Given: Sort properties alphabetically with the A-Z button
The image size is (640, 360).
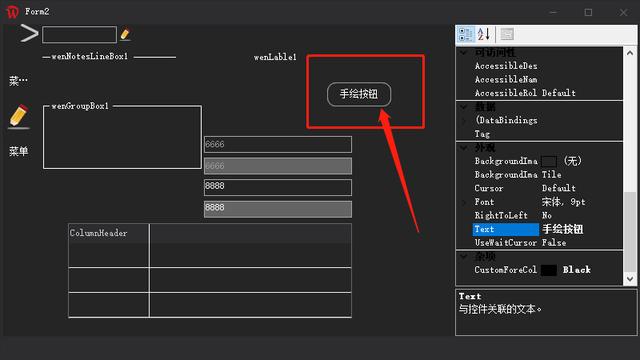Looking at the screenshot, I should (x=484, y=34).
